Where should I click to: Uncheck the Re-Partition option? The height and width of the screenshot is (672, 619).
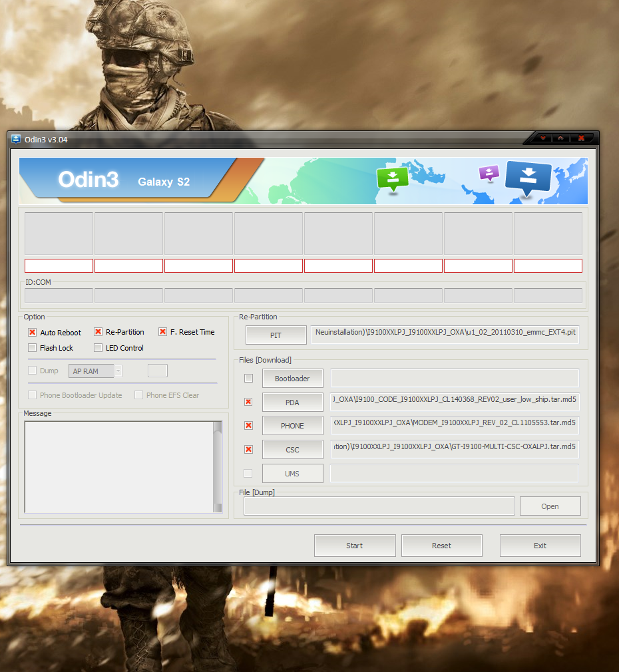click(x=98, y=332)
